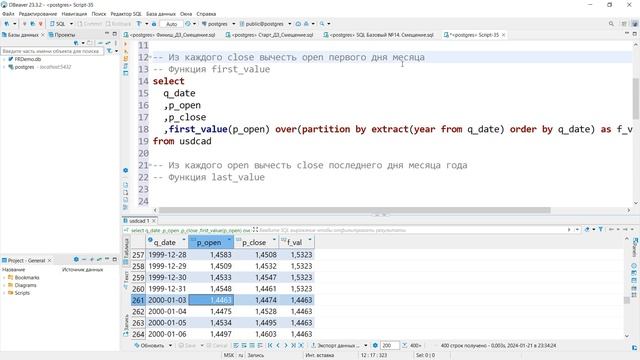Click the vertical editor scrollbar
The height and width of the screenshot is (360, 640).
pos(636,98)
